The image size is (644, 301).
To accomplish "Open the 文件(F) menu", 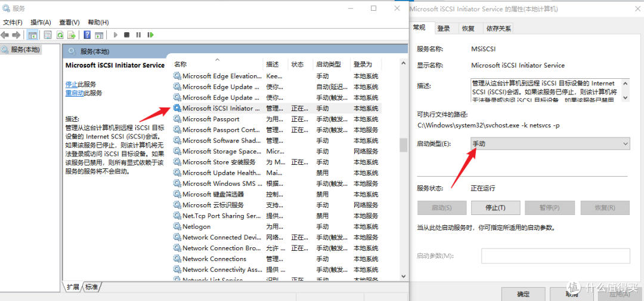I will click(13, 22).
